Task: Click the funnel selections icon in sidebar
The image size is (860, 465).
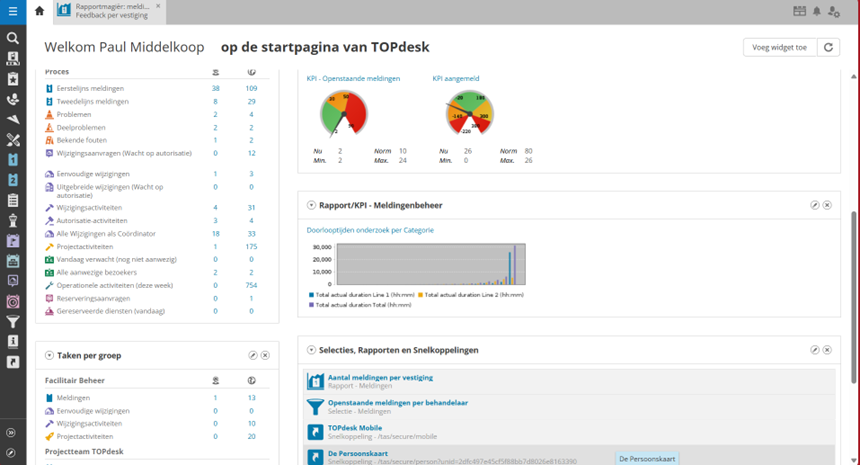Action: (13, 322)
